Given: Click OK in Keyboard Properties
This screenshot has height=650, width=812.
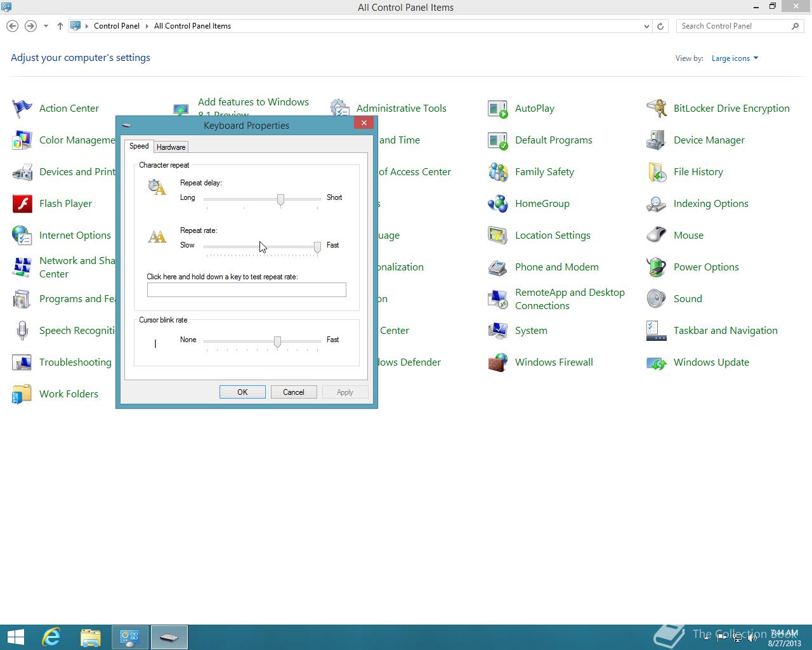Looking at the screenshot, I should click(x=242, y=392).
